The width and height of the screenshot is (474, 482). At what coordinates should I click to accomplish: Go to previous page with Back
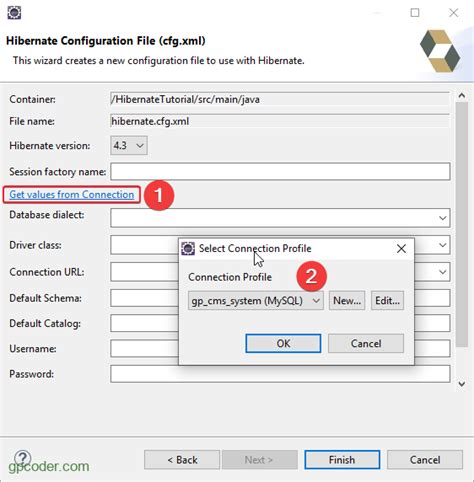182,460
